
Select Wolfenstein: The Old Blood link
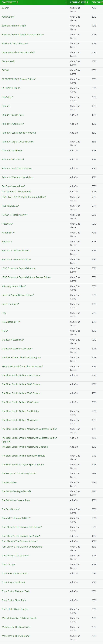click(15, 635)
